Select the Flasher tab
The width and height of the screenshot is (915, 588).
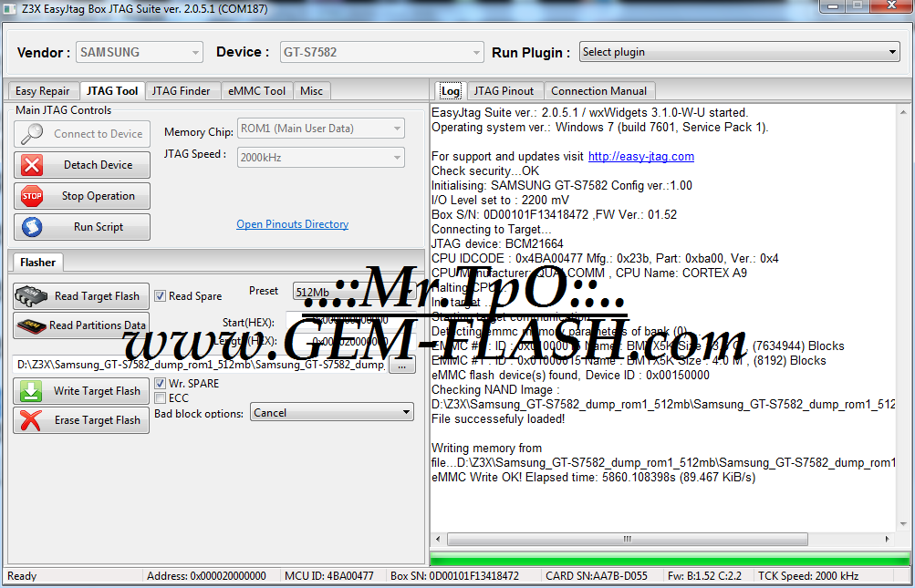pos(37,263)
